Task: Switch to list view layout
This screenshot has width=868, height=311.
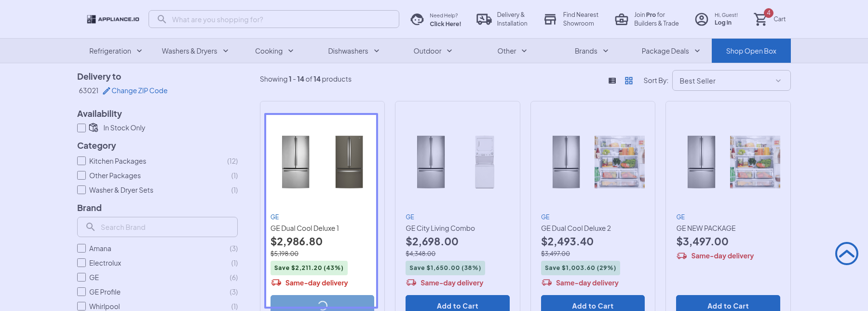Action: click(x=612, y=81)
